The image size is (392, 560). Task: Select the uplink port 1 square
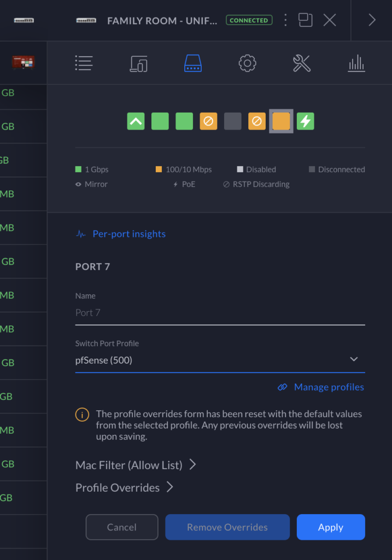pos(136,121)
